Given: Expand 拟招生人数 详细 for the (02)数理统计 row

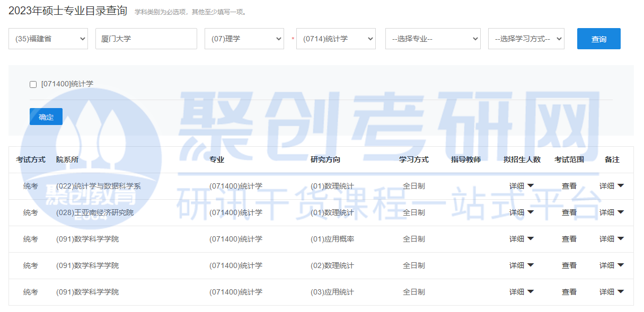Looking at the screenshot, I should (522, 265).
